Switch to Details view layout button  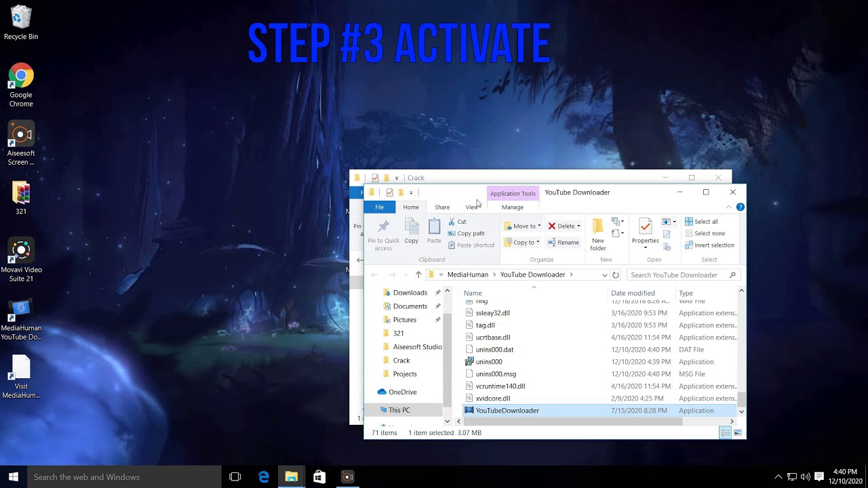pos(725,433)
